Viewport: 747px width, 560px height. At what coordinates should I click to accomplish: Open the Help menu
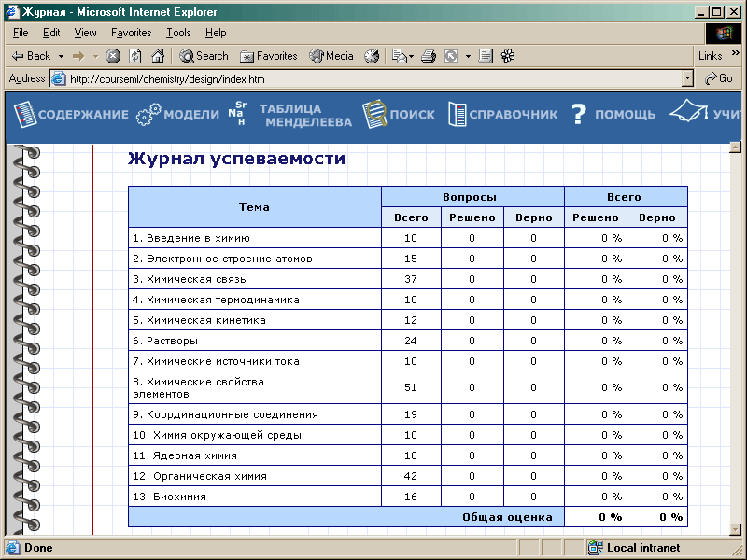(216, 33)
